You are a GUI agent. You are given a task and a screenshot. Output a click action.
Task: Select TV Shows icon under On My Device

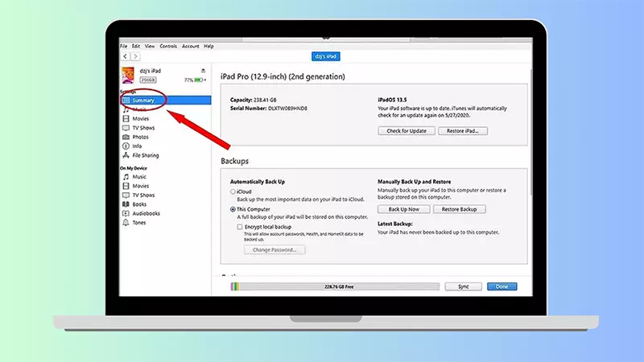point(126,195)
